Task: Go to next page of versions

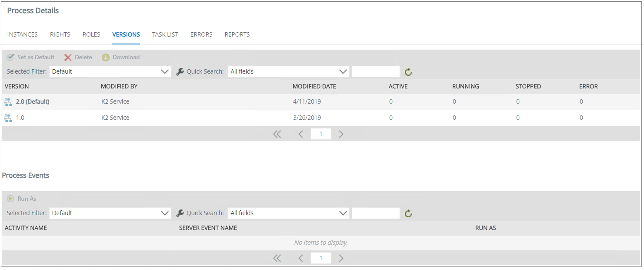Action: (341, 134)
